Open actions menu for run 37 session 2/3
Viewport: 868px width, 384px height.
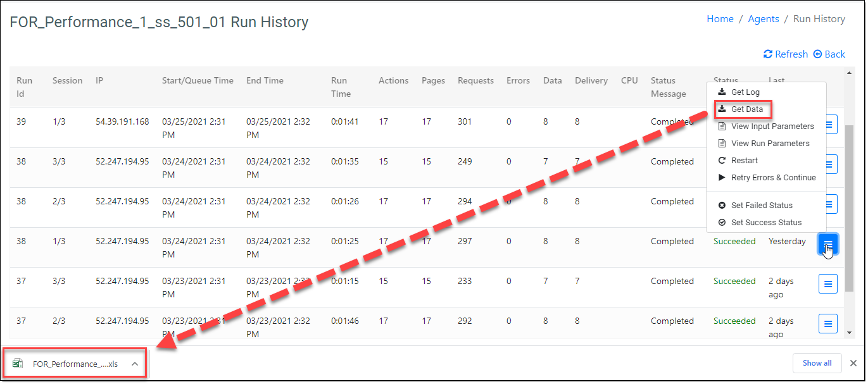828,324
